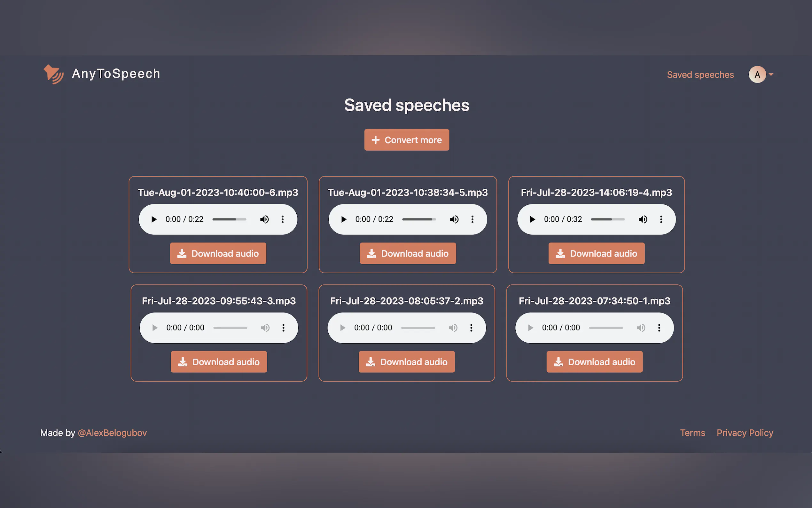Open the kebab menu on Tue-Aug-01-2023-10:40:00-6.mp3 player
This screenshot has width=812, height=508.
pos(282,219)
